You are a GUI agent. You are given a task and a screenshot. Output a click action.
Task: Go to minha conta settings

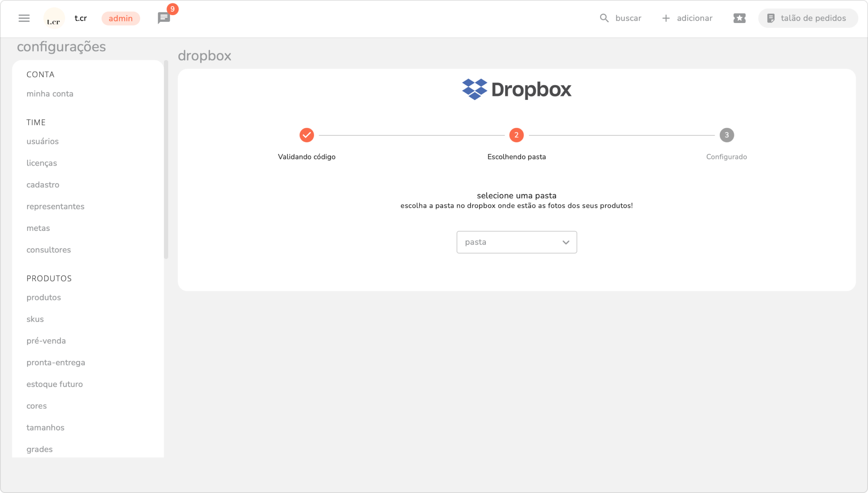pyautogui.click(x=50, y=94)
